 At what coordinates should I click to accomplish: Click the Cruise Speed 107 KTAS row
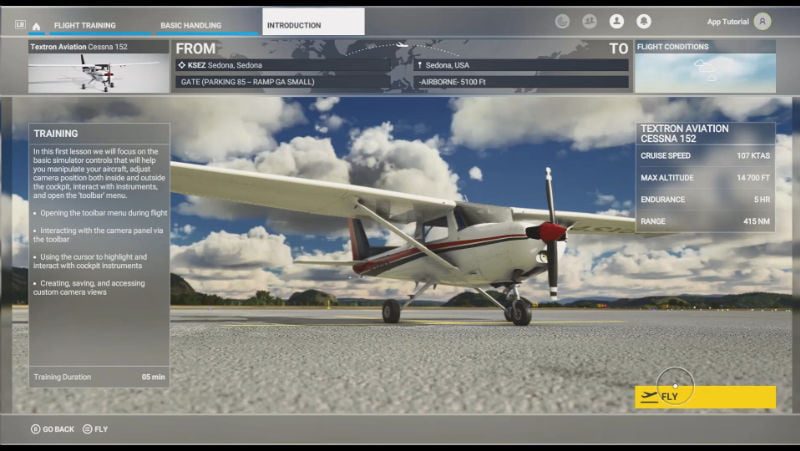tap(705, 156)
